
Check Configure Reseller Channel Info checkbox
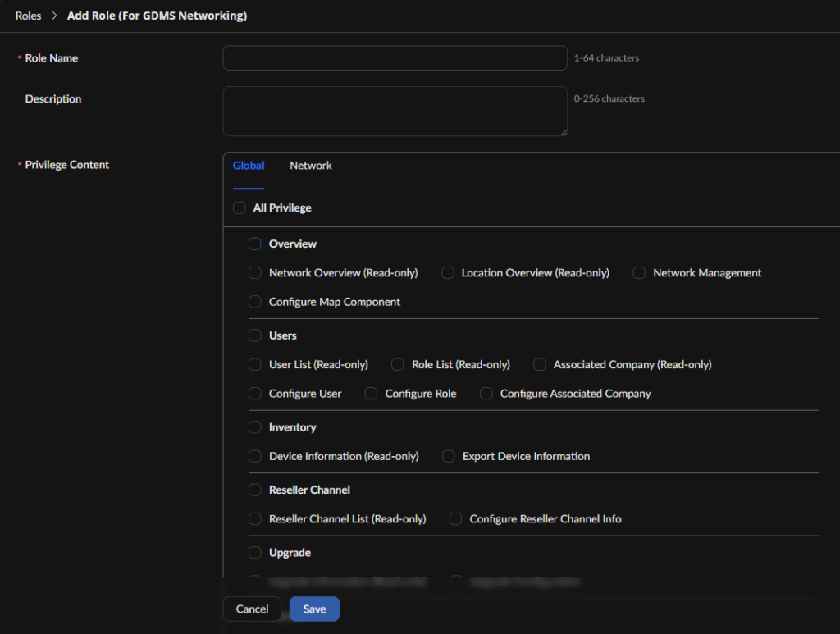[x=456, y=519]
